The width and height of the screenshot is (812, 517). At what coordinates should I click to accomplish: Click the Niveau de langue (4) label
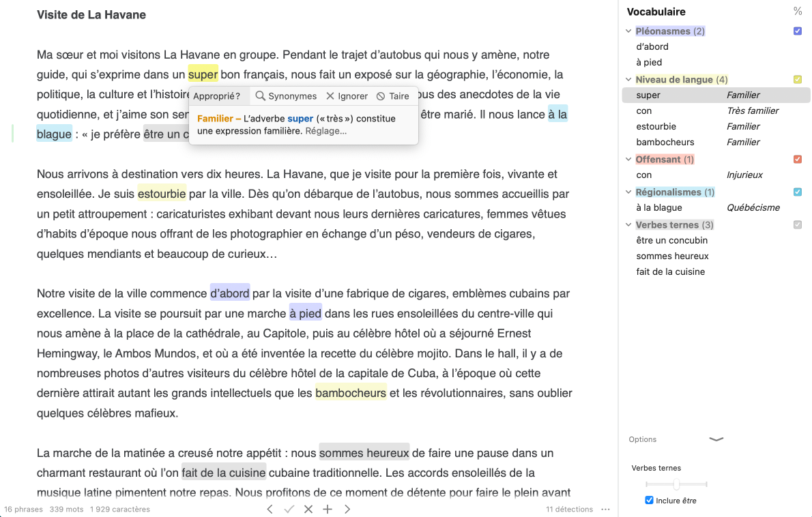[682, 79]
